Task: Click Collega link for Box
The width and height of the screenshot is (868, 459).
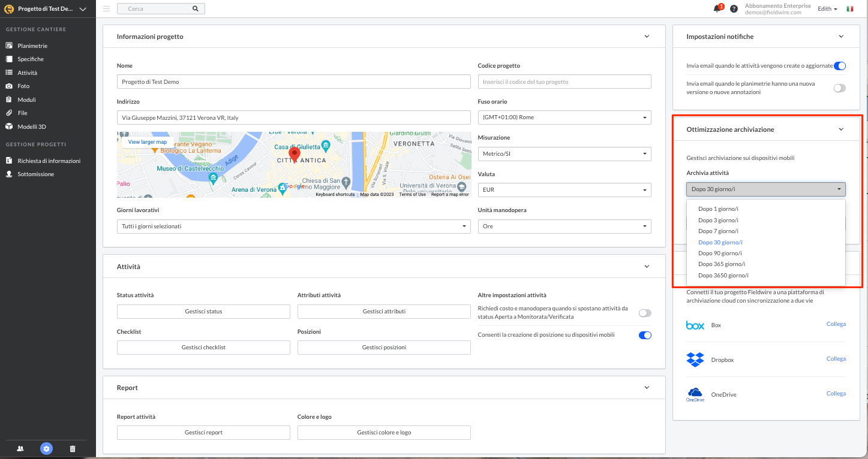Action: [x=836, y=324]
